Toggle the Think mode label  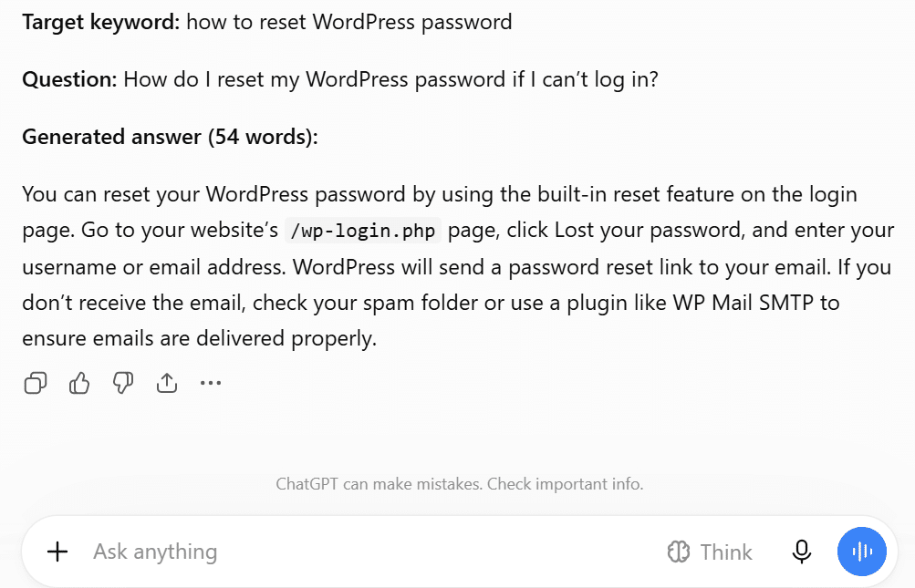point(726,552)
